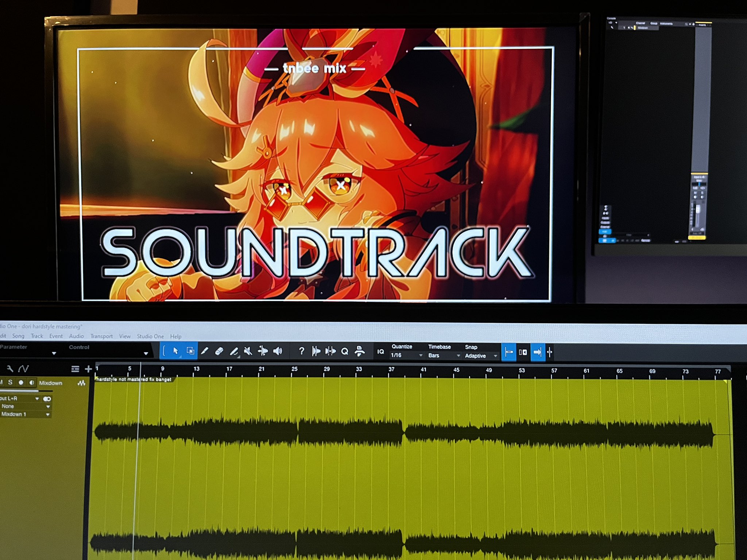Open the Quantize 1/16 dropdown

point(406,355)
